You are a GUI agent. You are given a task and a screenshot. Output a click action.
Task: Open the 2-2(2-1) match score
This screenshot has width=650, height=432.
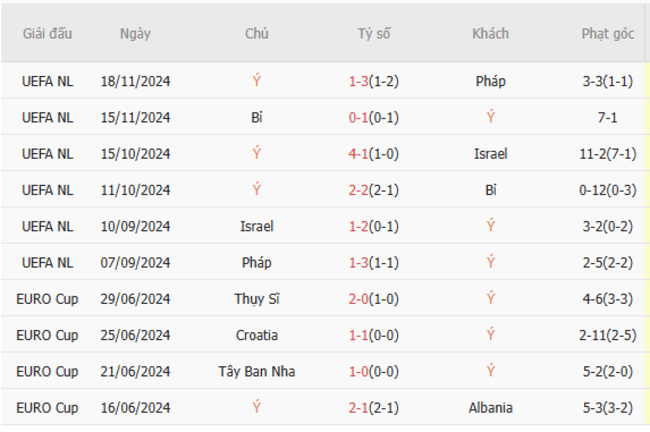point(374,190)
